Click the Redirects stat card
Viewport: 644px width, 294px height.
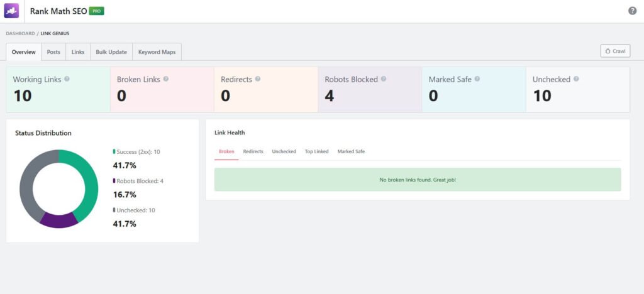(x=266, y=90)
